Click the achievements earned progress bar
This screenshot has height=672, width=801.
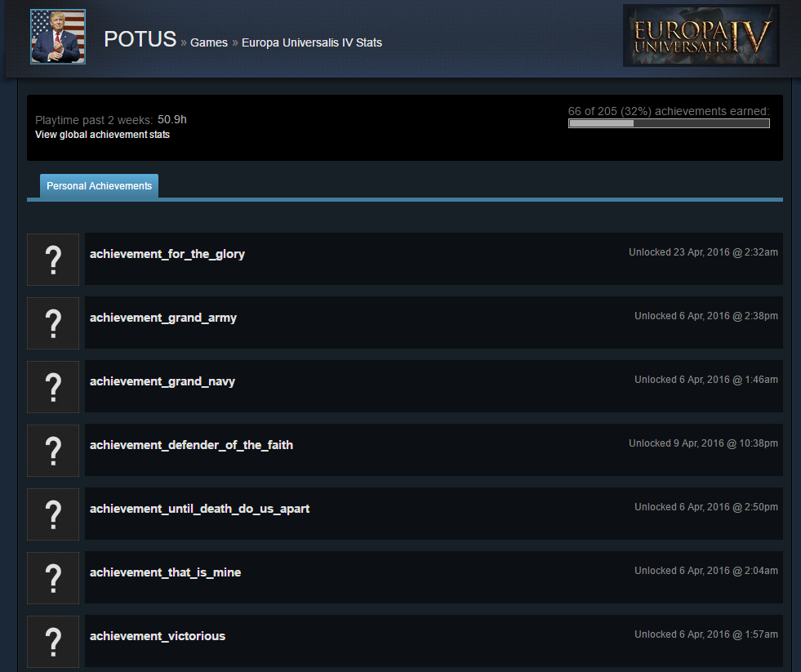point(669,123)
